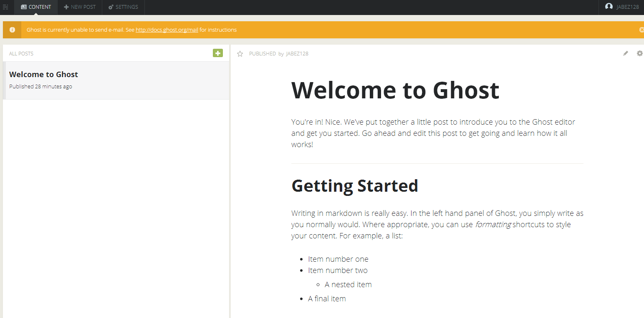Click the All Posts header label
644x318 pixels.
click(21, 54)
